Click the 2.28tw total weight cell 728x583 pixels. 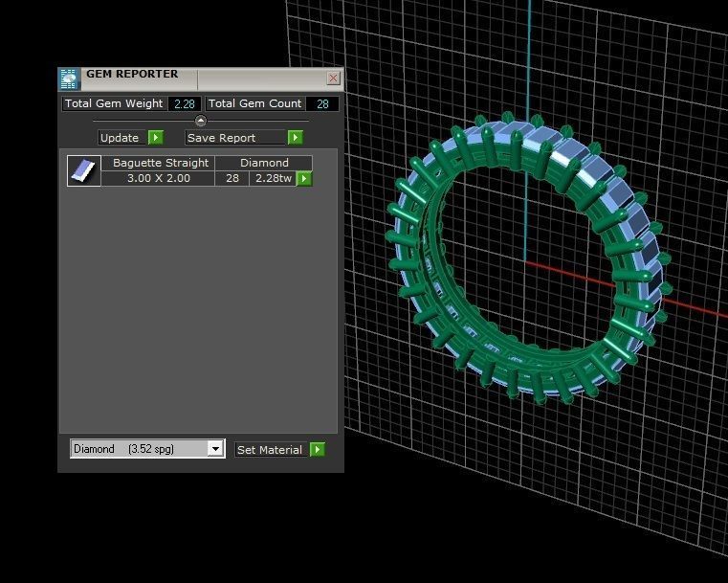pos(273,178)
